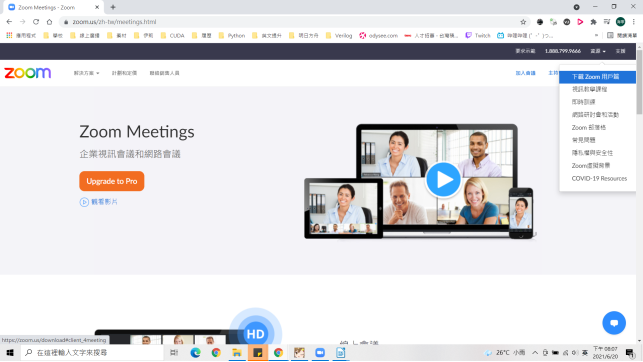Click the page vertical scrollbar thumb
The width and height of the screenshot is (643, 362).
639,82
